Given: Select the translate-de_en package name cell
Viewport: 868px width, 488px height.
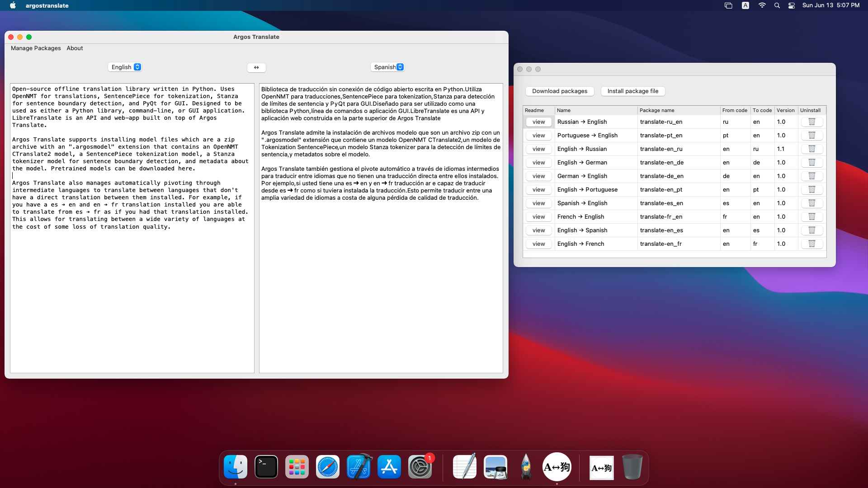Looking at the screenshot, I should point(679,176).
